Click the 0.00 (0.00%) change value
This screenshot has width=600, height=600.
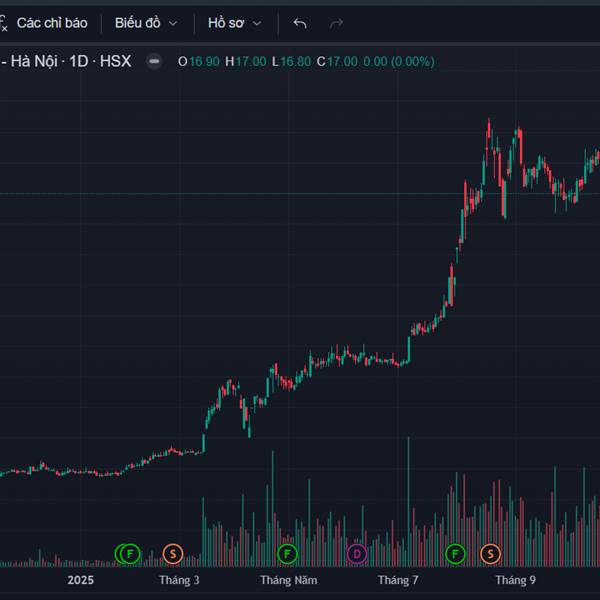(x=398, y=61)
